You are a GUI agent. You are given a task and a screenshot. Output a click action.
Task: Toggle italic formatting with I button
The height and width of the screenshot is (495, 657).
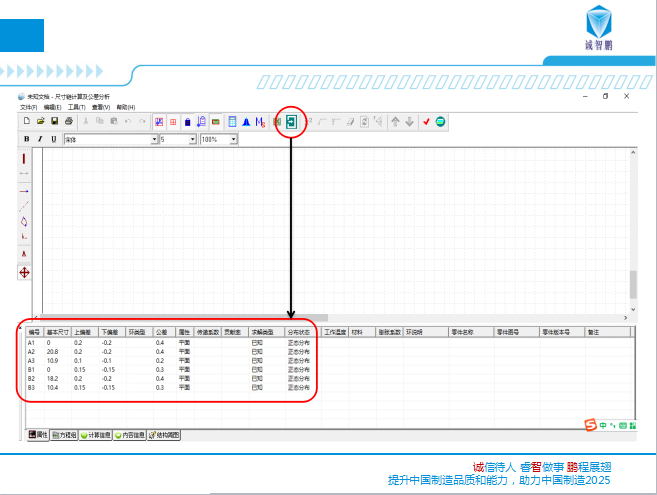point(40,139)
